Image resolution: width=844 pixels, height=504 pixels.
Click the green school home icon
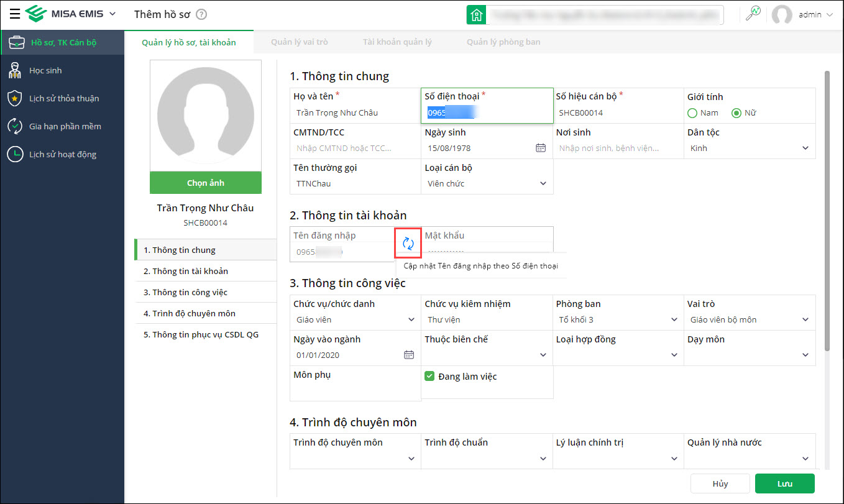coord(476,14)
